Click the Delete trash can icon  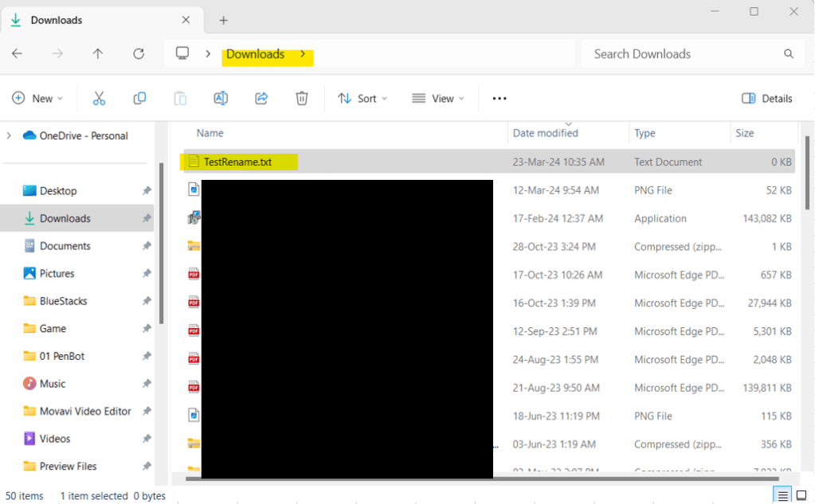pyautogui.click(x=302, y=98)
